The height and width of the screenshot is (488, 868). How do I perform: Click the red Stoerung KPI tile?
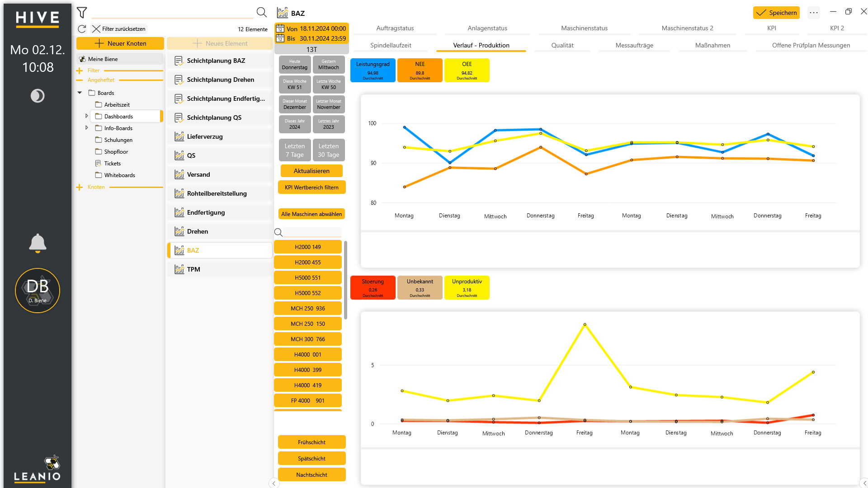(x=373, y=287)
